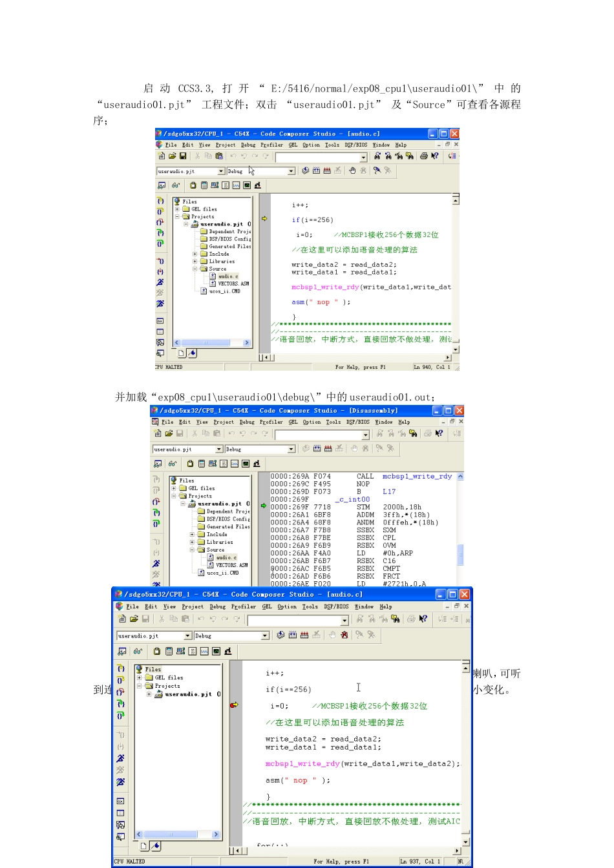
Task: Click file pane horizontal scrollbar in front audio.c window
Action: click(178, 834)
